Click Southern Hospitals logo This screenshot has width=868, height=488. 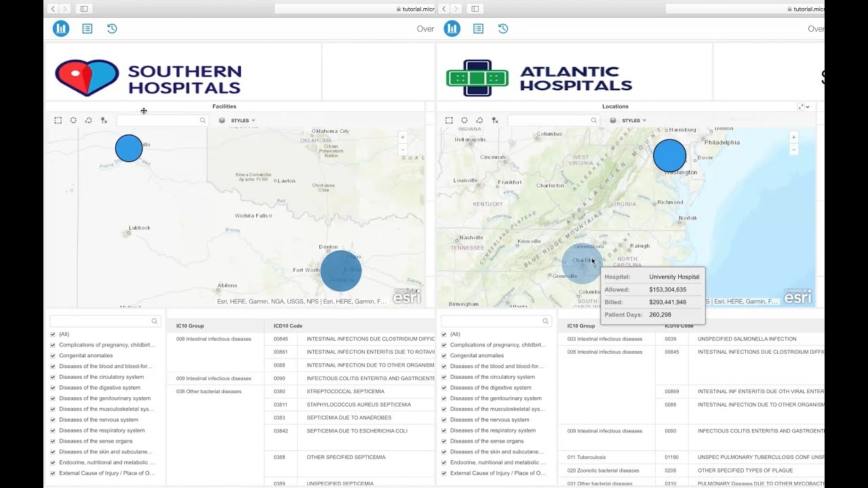click(x=148, y=78)
